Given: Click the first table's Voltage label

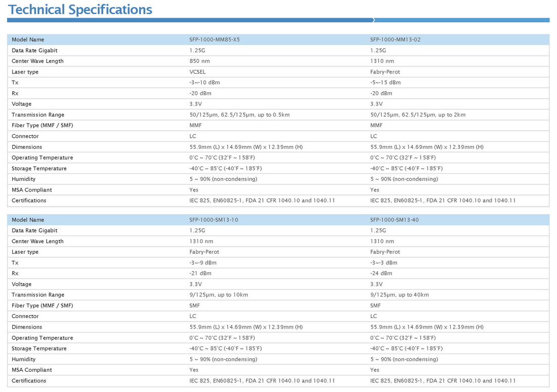Looking at the screenshot, I should point(21,104).
